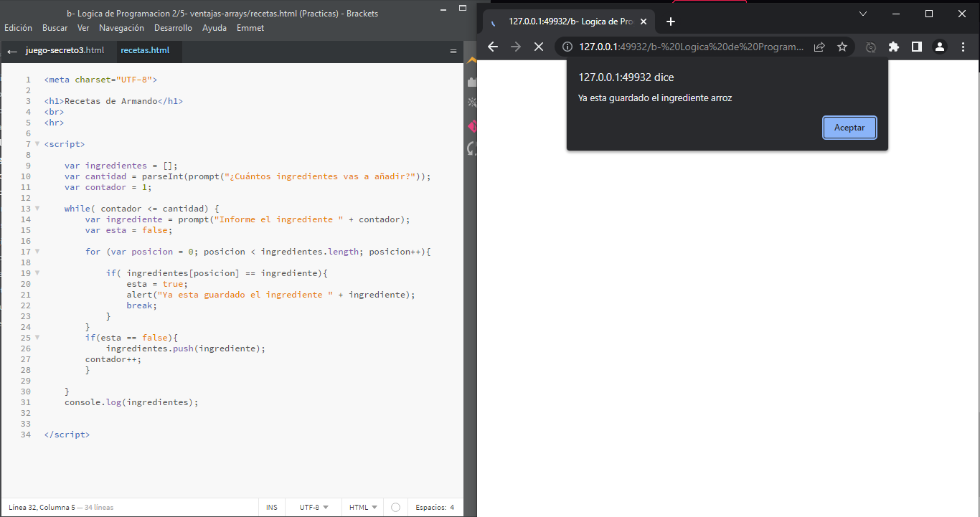Screen dimensions: 980x517
Task: Open the Ver menu
Action: pos(83,28)
